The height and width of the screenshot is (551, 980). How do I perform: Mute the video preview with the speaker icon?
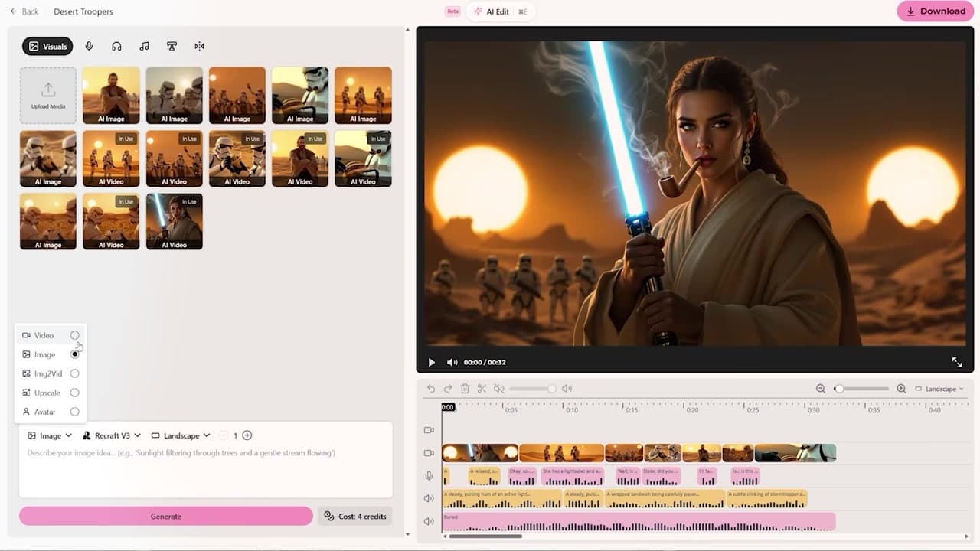coord(452,362)
